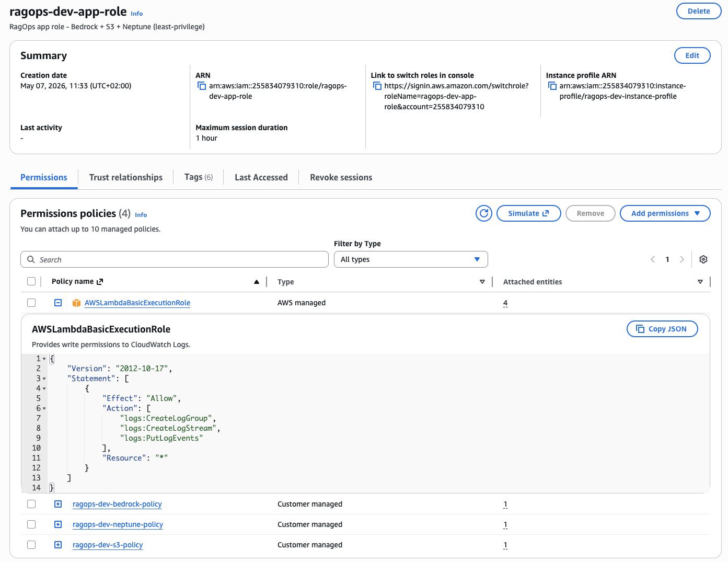This screenshot has height=562, width=728.
Task: Copy the role ARN with copy icon
Action: coord(201,86)
